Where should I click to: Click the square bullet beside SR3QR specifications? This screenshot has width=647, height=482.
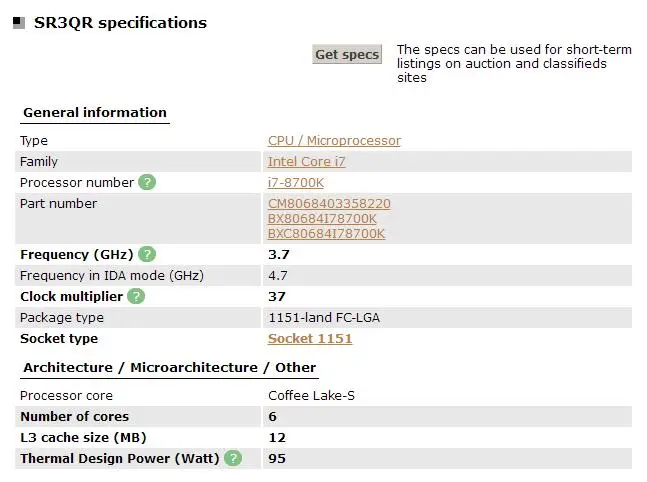tap(19, 23)
